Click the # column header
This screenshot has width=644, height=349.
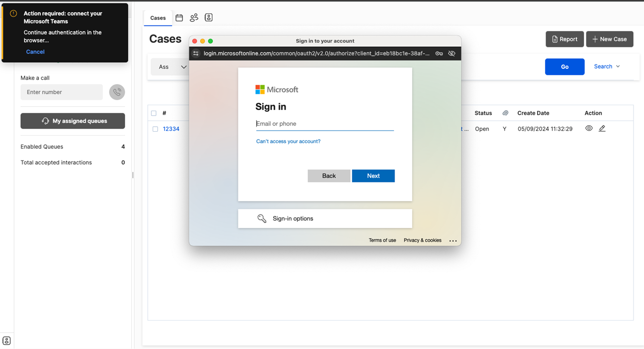tap(164, 113)
